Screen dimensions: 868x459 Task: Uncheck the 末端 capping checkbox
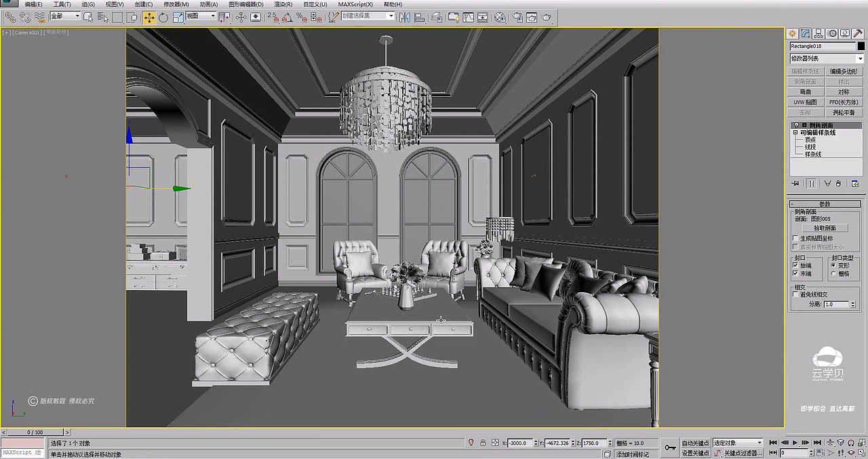click(795, 273)
